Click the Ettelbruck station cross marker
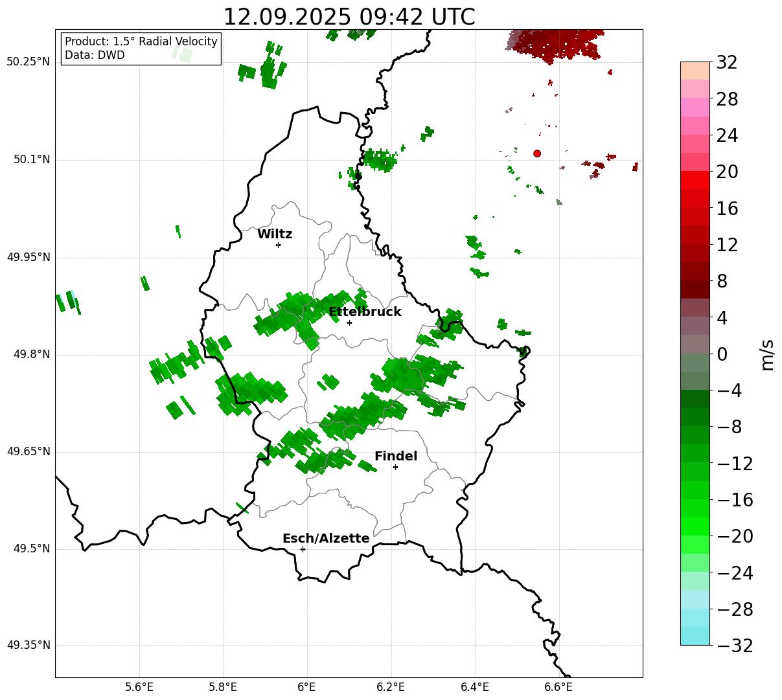This screenshot has height=700, width=782. tap(349, 322)
